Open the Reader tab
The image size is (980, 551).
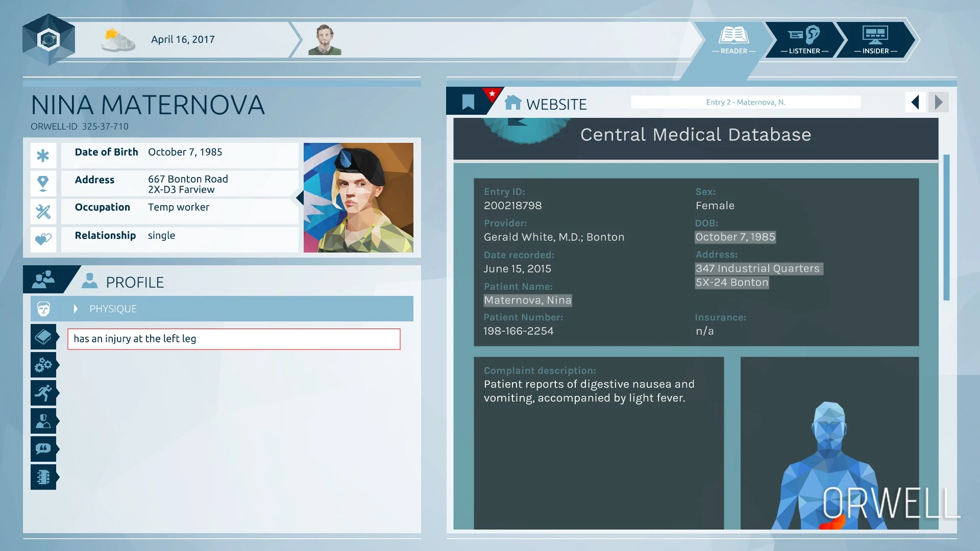[733, 40]
